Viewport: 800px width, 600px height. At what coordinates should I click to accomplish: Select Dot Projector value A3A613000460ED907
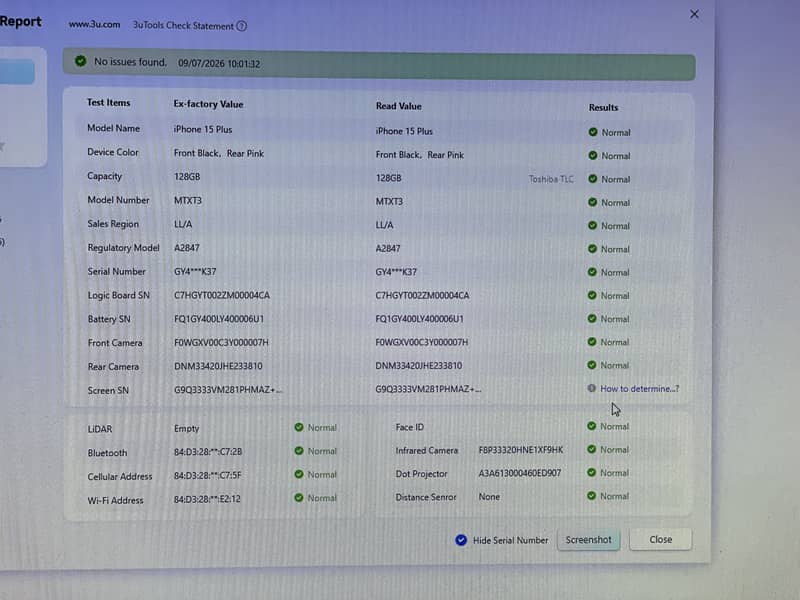click(x=519, y=473)
